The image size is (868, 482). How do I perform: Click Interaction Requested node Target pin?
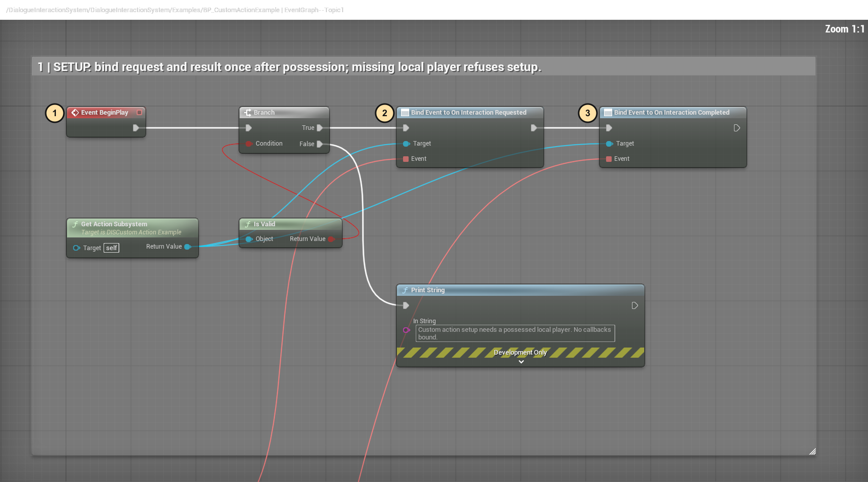406,144
